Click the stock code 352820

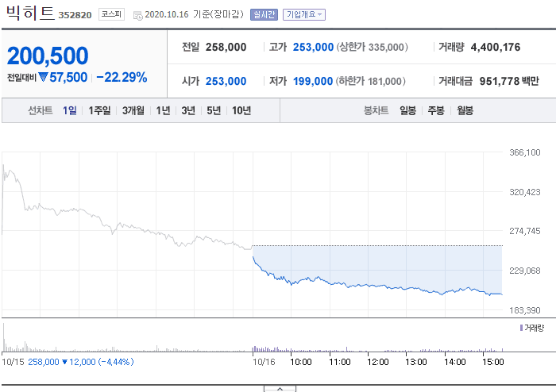[75, 15]
